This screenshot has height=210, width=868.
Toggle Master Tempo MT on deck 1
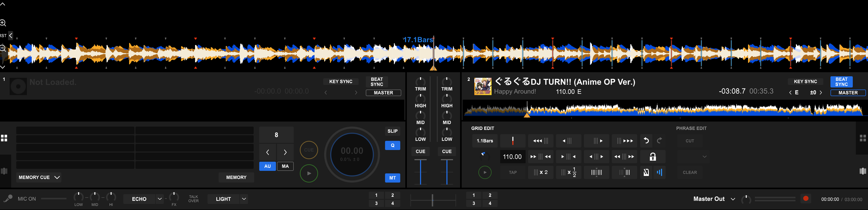click(x=393, y=178)
